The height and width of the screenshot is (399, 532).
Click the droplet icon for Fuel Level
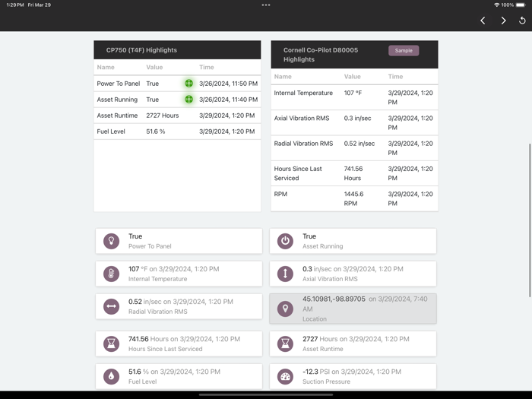point(111,376)
